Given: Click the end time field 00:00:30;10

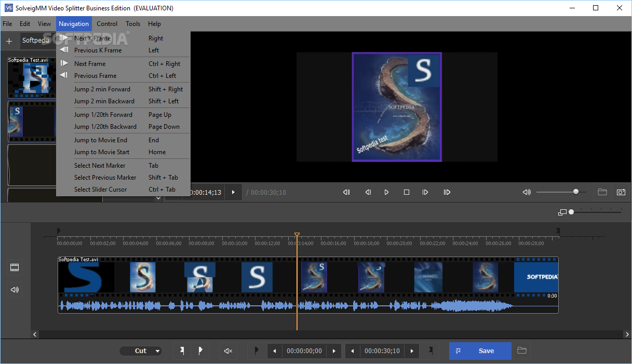Looking at the screenshot, I should click(382, 351).
